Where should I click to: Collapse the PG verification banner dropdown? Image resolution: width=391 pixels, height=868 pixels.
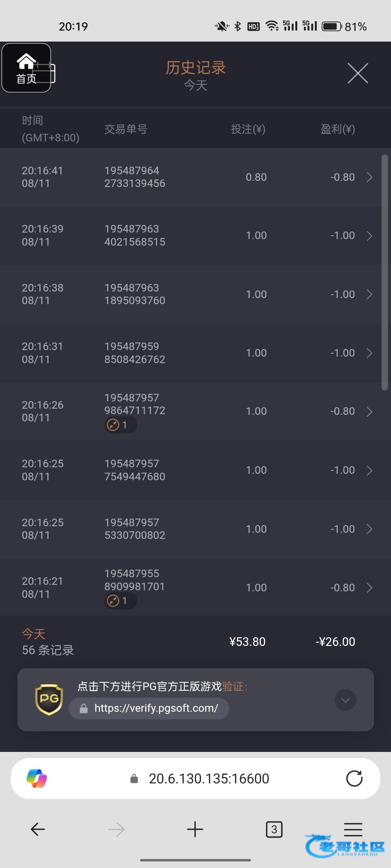(345, 700)
